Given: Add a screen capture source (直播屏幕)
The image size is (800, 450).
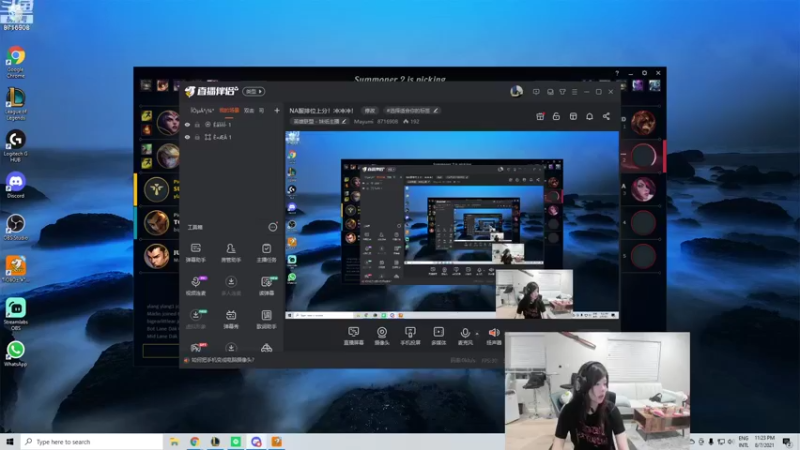Looking at the screenshot, I should tap(354, 336).
